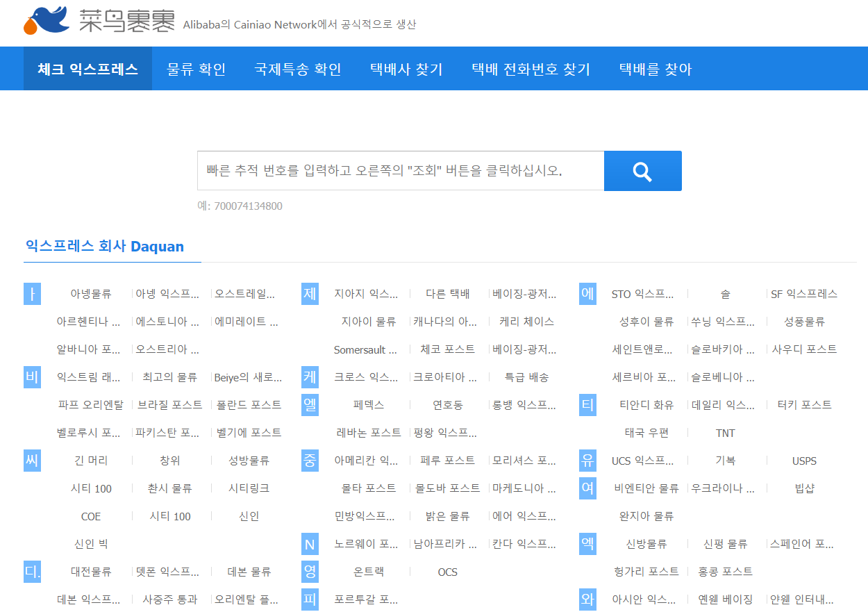The width and height of the screenshot is (868, 612).
Task: Open the 대전물류 link
Action: [91, 572]
